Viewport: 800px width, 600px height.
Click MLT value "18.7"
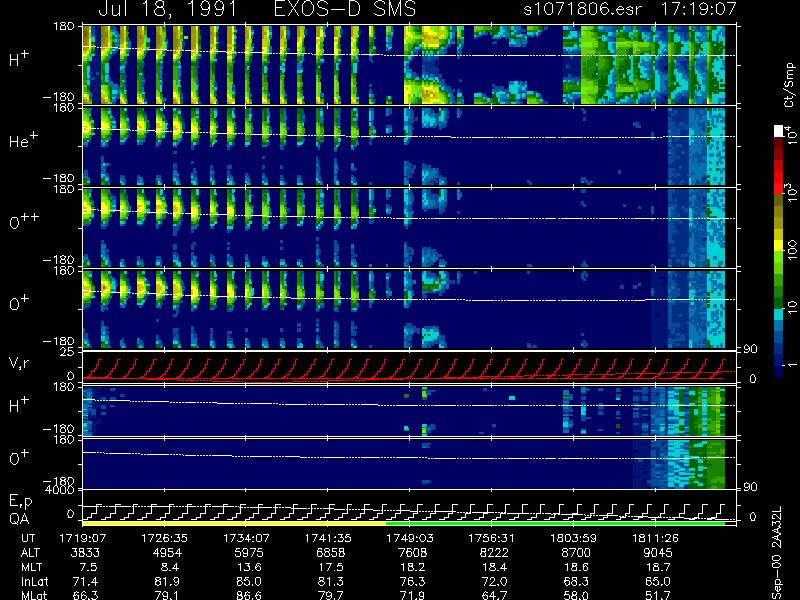pyautogui.click(x=658, y=567)
